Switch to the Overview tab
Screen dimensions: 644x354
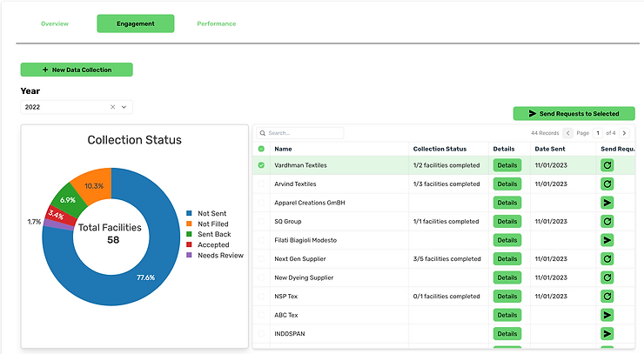click(55, 23)
